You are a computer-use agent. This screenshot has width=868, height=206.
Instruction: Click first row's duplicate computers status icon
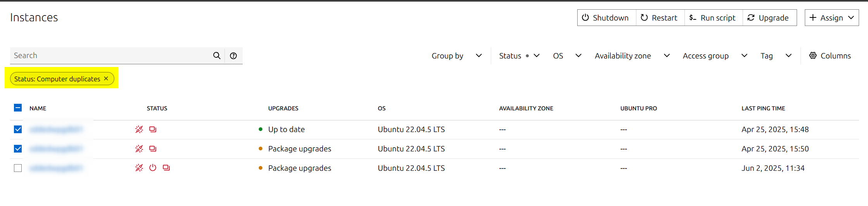pos(153,129)
